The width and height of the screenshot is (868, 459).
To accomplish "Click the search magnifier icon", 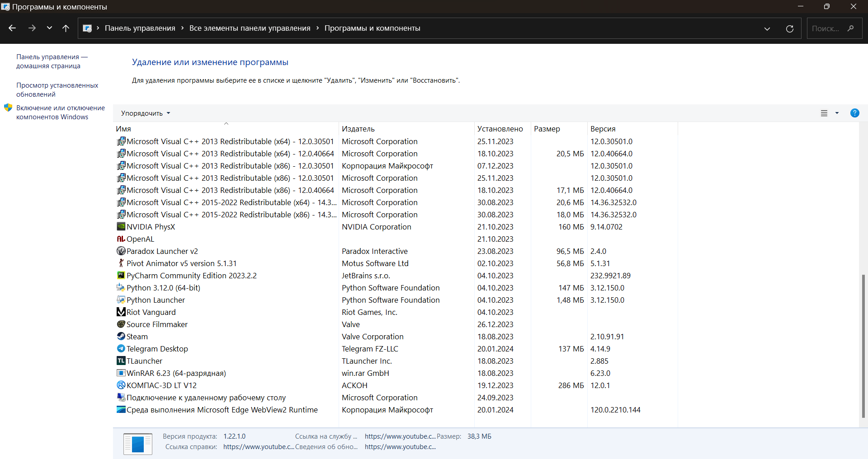I will point(851,28).
